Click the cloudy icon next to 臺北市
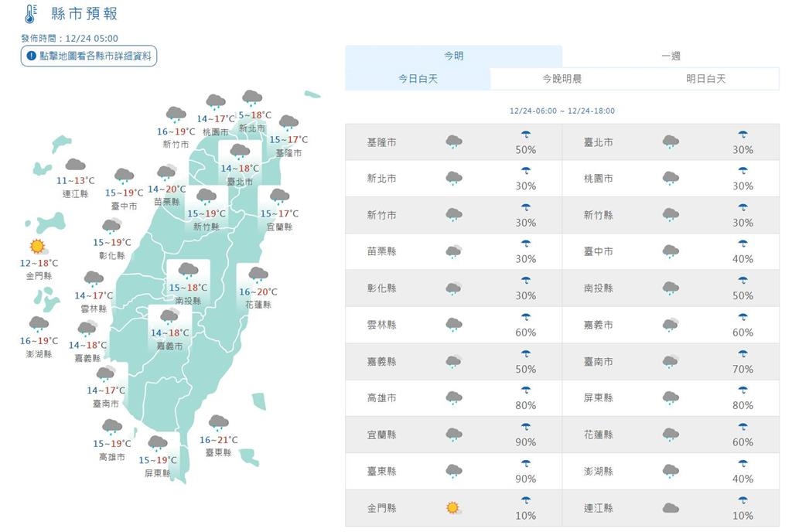 pos(670,141)
